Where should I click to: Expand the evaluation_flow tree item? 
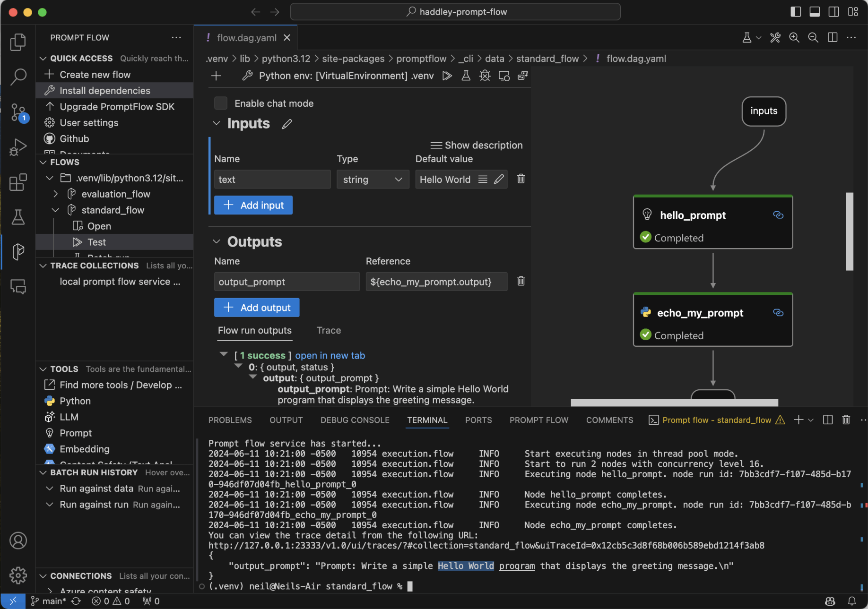pos(56,194)
